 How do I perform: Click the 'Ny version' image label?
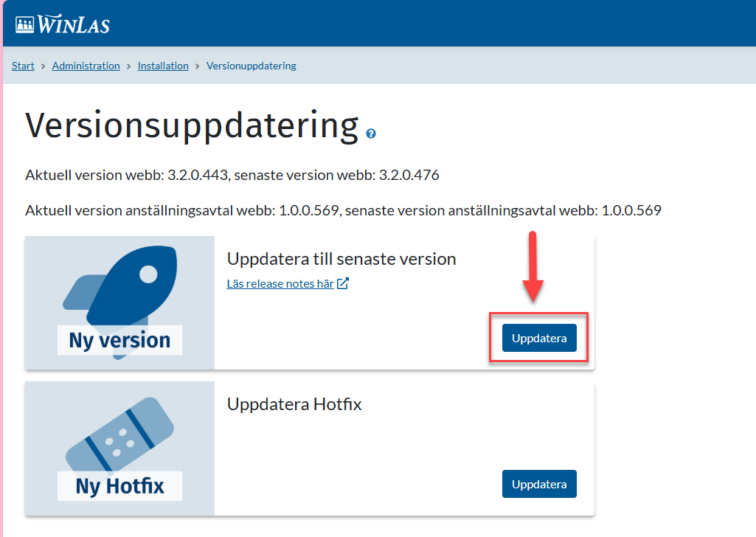[119, 340]
